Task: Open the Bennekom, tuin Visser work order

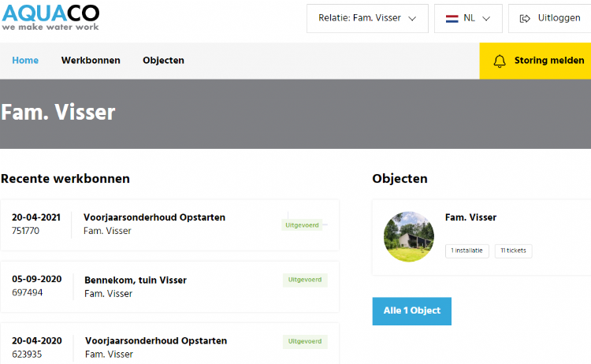Action: coord(136,280)
